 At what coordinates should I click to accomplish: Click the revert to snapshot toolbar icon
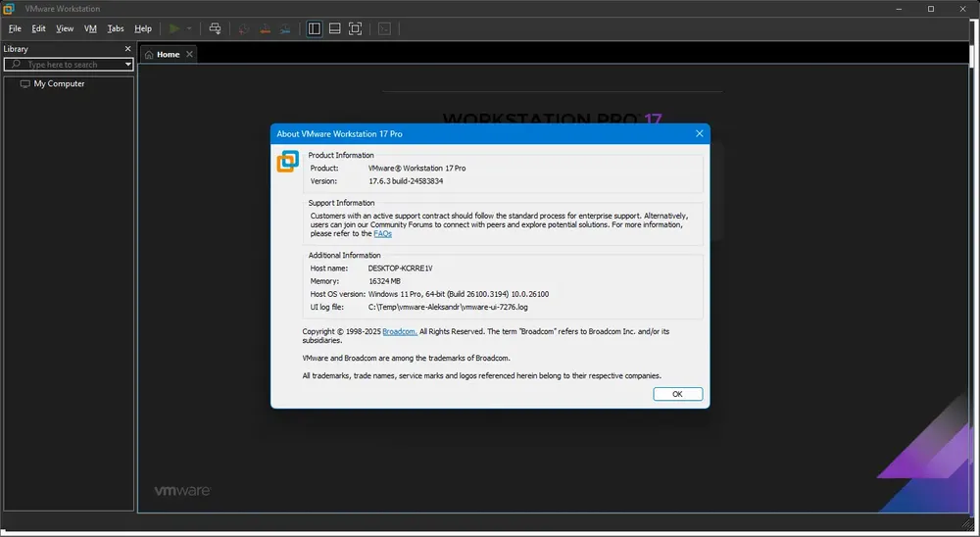pyautogui.click(x=265, y=28)
